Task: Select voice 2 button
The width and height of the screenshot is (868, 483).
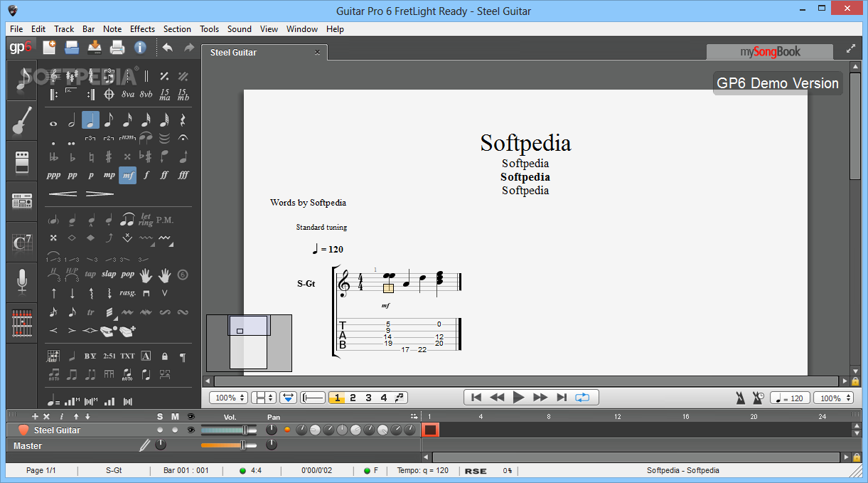Action: click(x=353, y=398)
